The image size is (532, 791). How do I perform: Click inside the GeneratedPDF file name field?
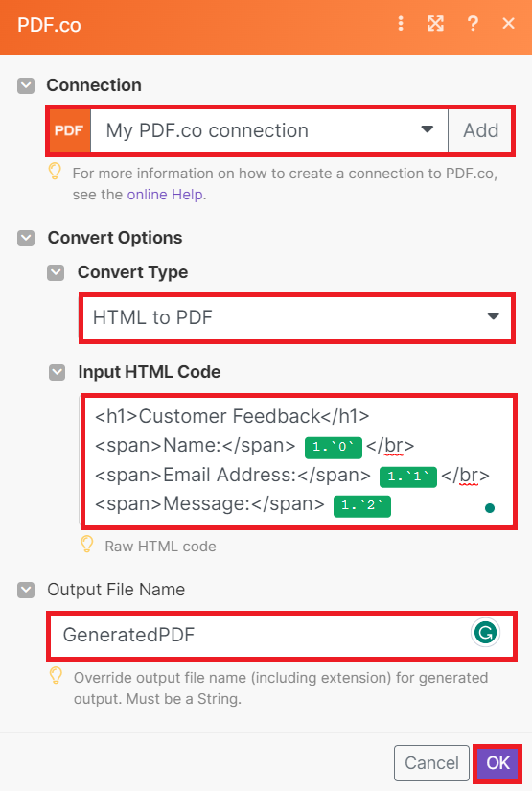(282, 635)
